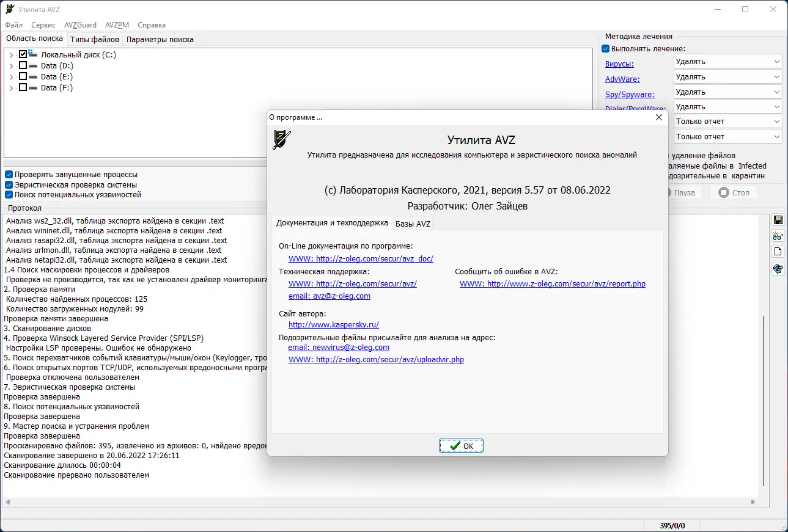This screenshot has height=532, width=788.
Task: Click the Spy/Spyware link label
Action: click(630, 95)
